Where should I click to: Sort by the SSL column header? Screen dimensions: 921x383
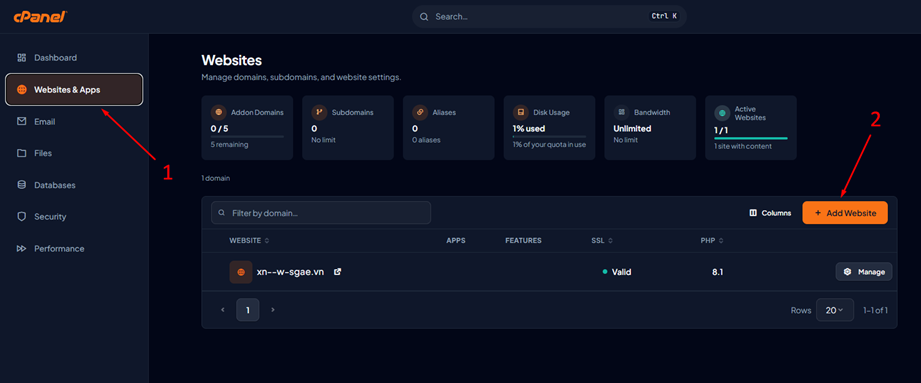point(601,240)
